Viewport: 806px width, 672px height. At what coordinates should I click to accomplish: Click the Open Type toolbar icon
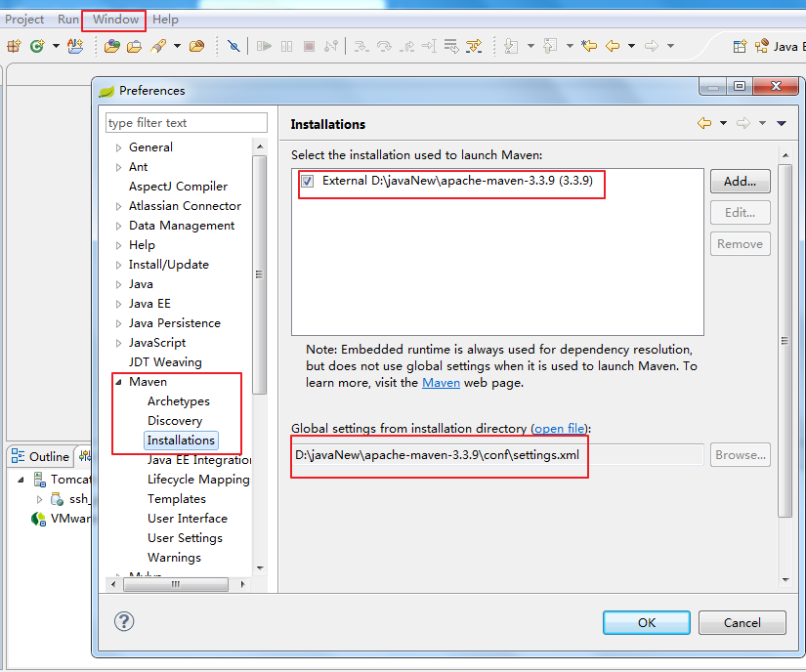(x=112, y=46)
